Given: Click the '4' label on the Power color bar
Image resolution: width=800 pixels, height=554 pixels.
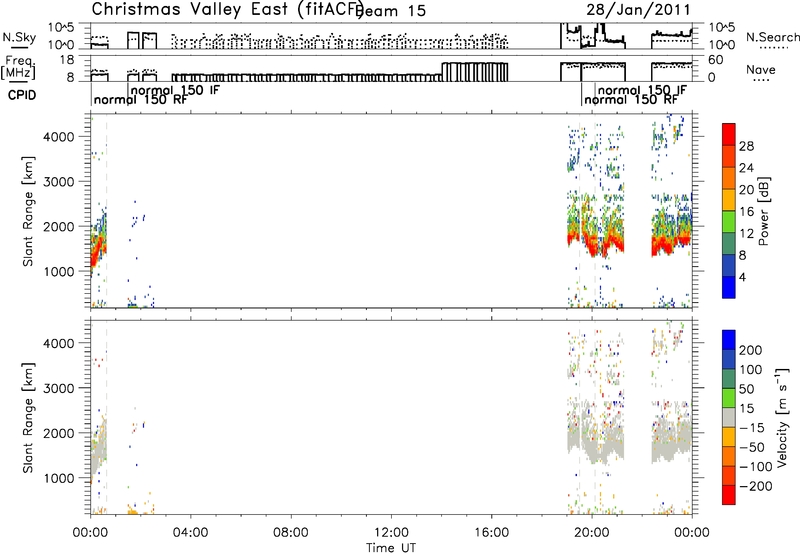Looking at the screenshot, I should 742,277.
